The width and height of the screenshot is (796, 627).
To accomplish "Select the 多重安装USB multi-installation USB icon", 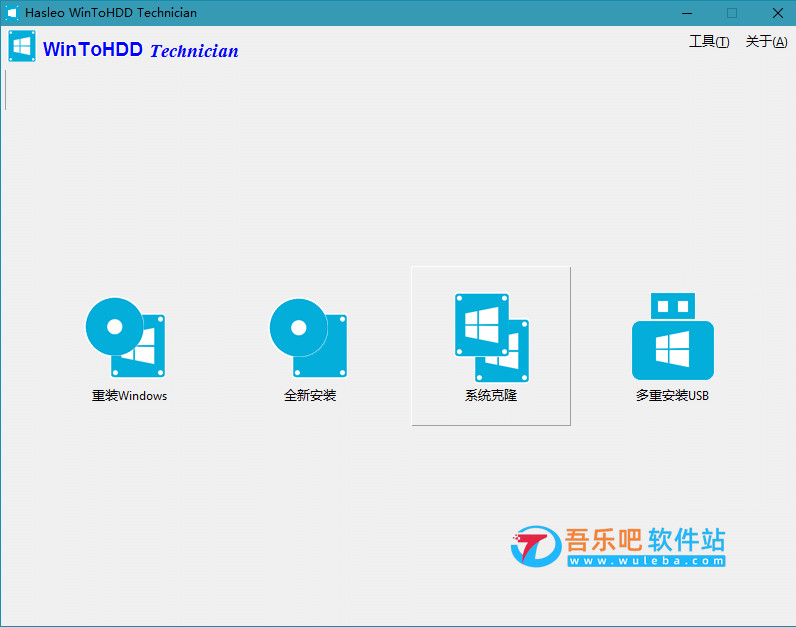I will [673, 336].
